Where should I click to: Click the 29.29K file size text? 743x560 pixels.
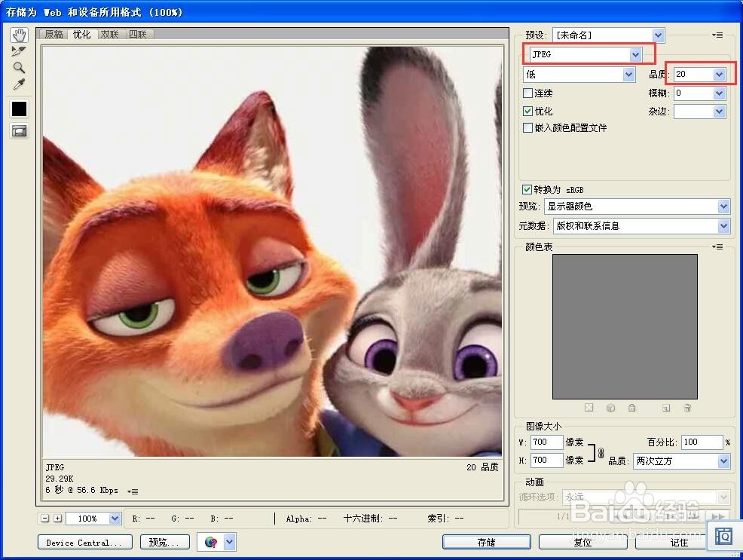(x=60, y=479)
